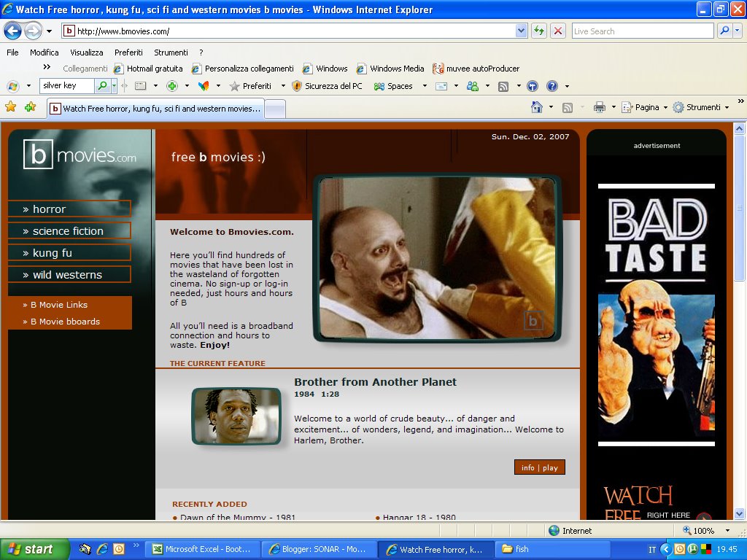Viewport: 747px width, 560px height.
Task: Open Sicurezza del PC shield
Action: 327,86
